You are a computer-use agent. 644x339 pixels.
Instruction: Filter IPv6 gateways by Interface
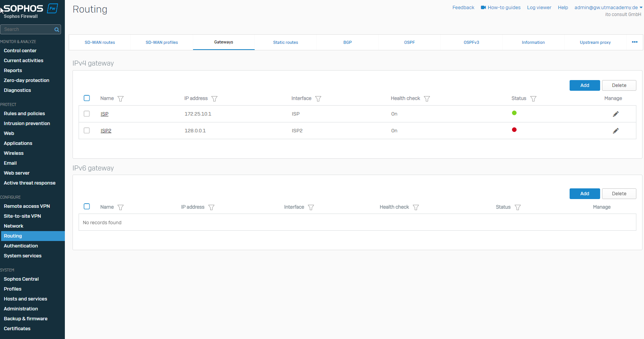[x=311, y=207]
